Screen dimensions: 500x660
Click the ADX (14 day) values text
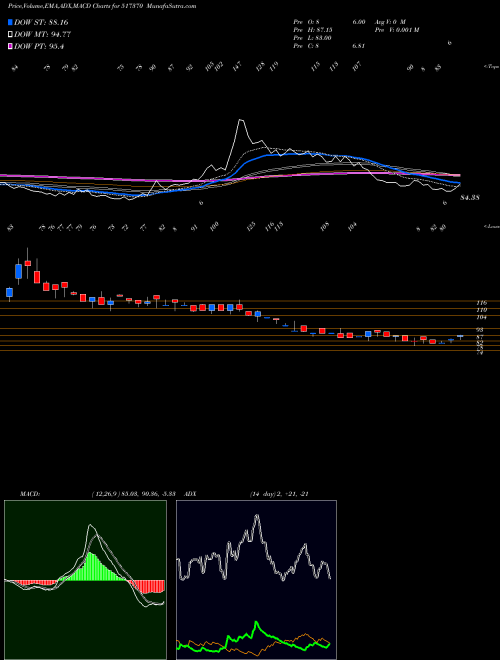pyautogui.click(x=279, y=494)
